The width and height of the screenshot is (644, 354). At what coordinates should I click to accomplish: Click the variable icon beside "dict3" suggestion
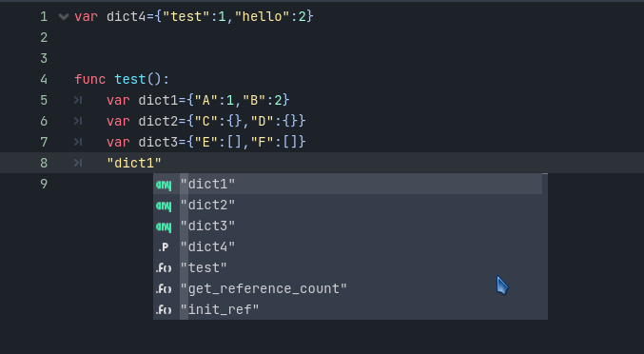pos(164,226)
